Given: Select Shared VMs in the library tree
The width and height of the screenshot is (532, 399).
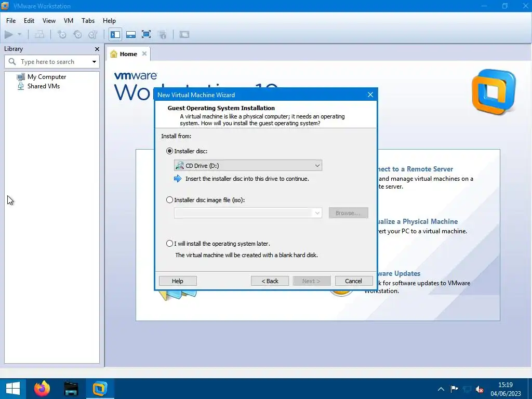Looking at the screenshot, I should pos(44,86).
